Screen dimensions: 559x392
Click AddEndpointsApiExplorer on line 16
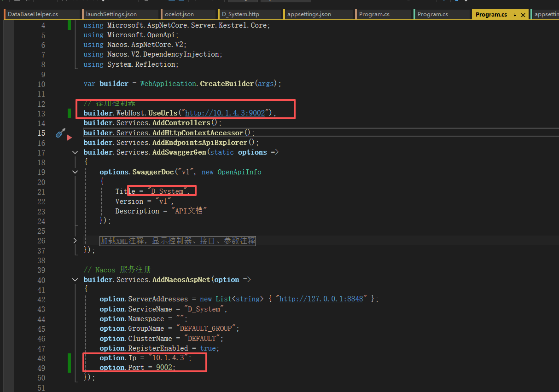coord(200,143)
